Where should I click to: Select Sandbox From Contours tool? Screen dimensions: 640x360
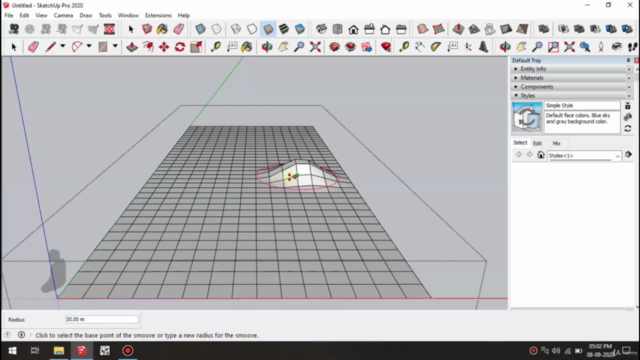(x=422, y=29)
